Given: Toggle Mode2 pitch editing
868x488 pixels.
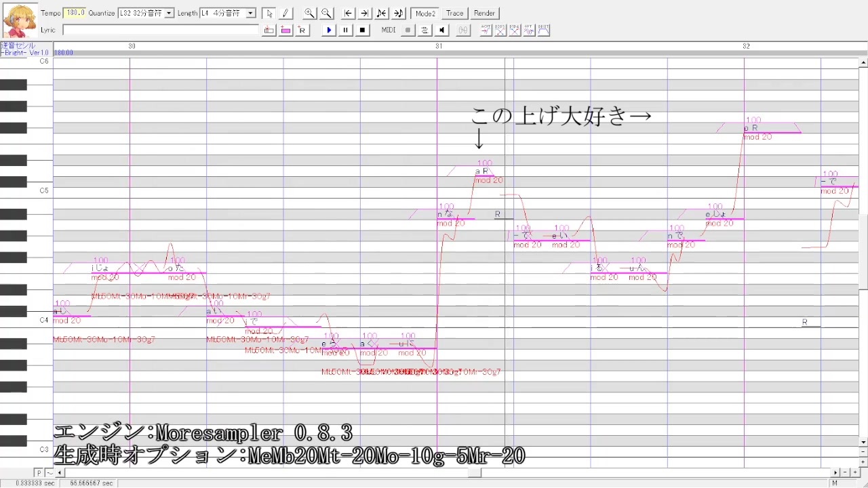Looking at the screenshot, I should [x=425, y=13].
